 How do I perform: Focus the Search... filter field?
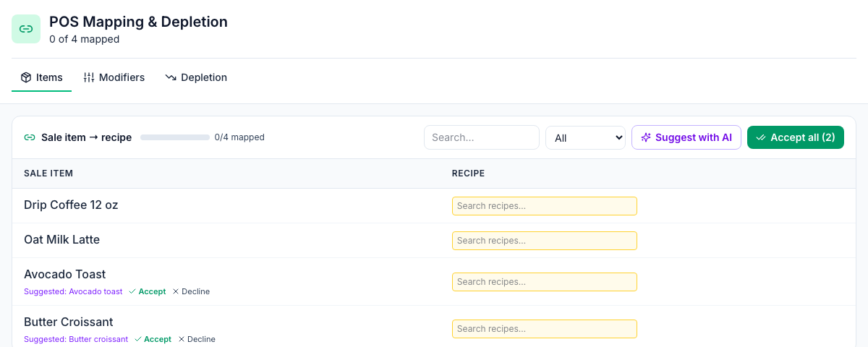[482, 137]
